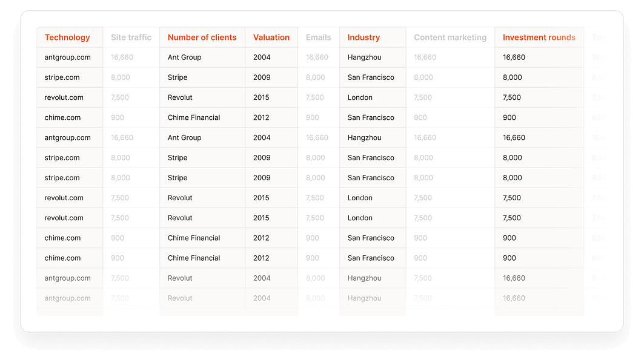Image resolution: width=644 pixels, height=363 pixels.
Task: Click the Industry column header
Action: point(363,38)
